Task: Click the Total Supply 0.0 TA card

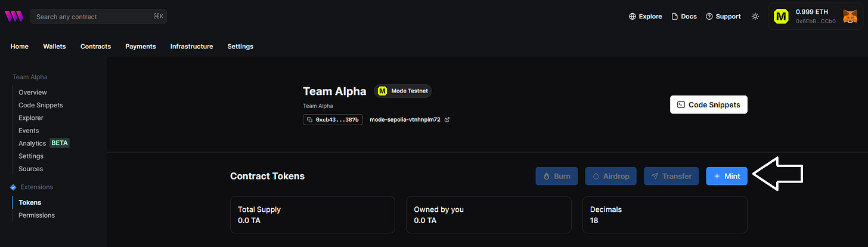Action: coord(312,215)
